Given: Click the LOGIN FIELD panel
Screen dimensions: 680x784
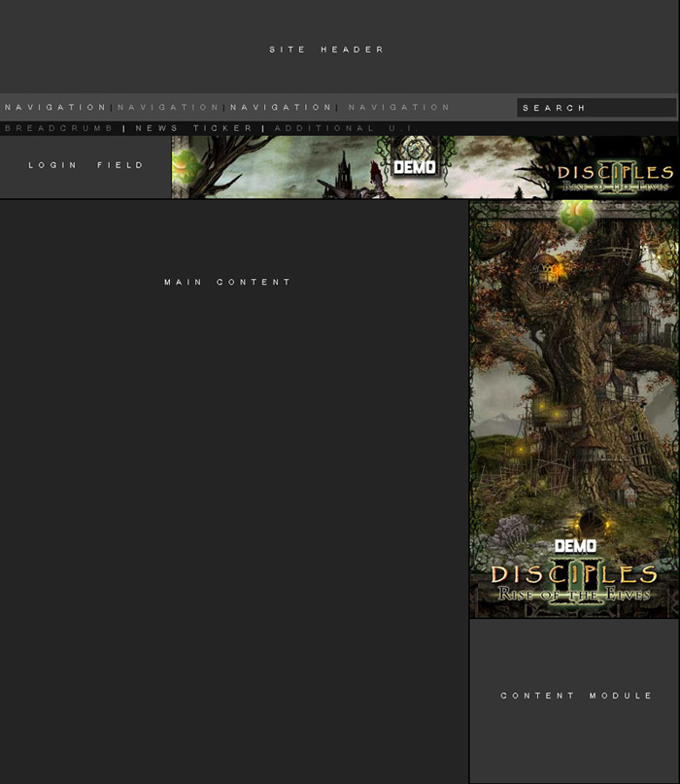Looking at the screenshot, I should (x=85, y=167).
